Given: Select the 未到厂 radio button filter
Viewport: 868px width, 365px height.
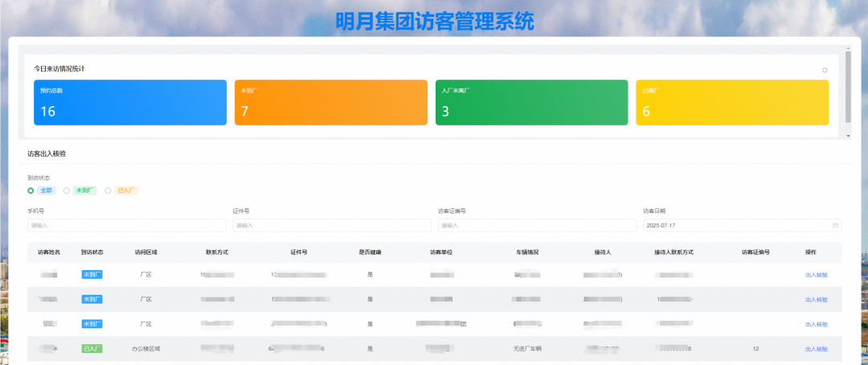Looking at the screenshot, I should 67,191.
